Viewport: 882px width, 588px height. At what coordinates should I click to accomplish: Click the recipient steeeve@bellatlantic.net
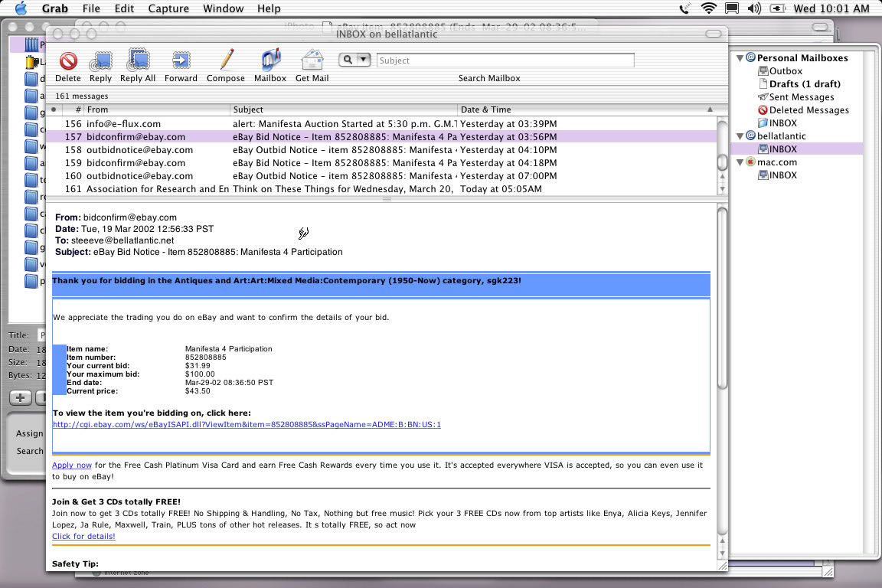pos(122,240)
